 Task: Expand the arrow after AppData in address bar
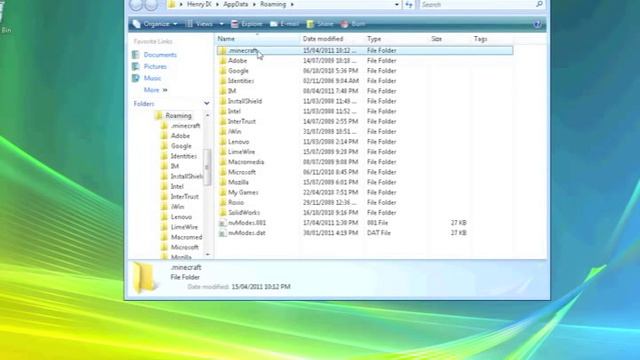coord(254,4)
